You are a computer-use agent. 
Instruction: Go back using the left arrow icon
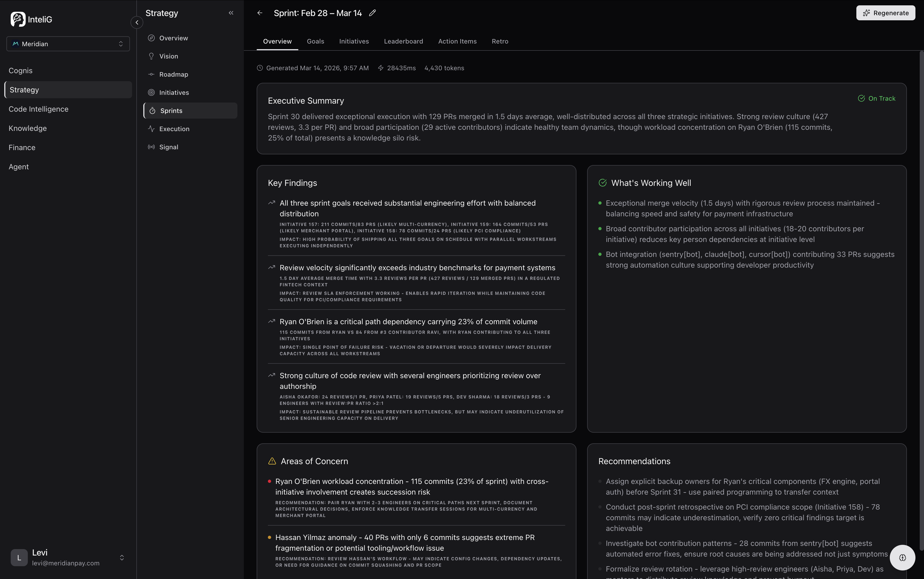(260, 13)
